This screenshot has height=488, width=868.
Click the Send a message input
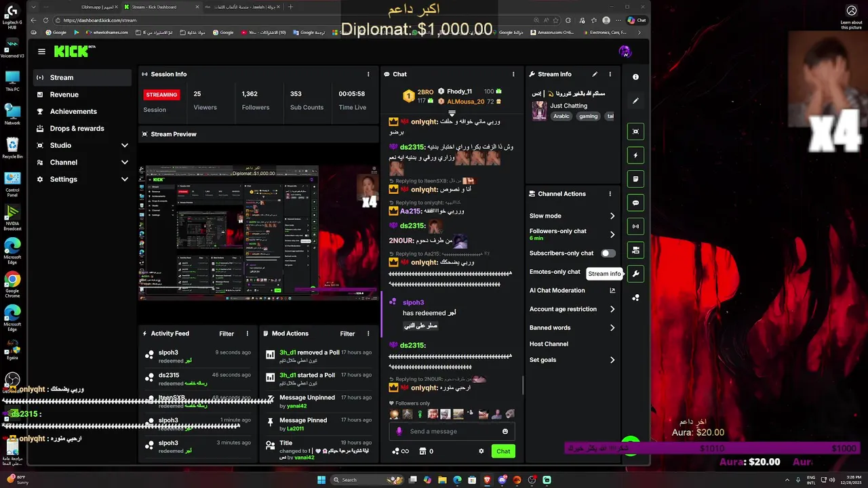tap(451, 431)
